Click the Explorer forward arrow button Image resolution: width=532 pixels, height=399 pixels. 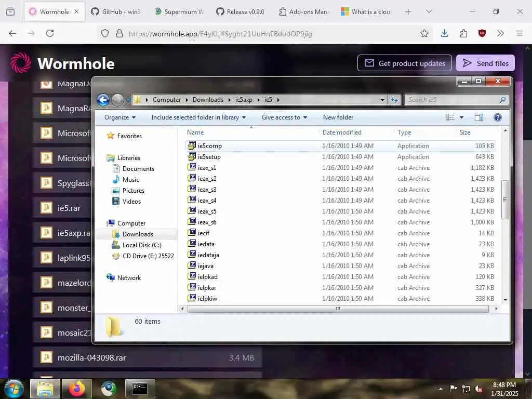(x=118, y=100)
